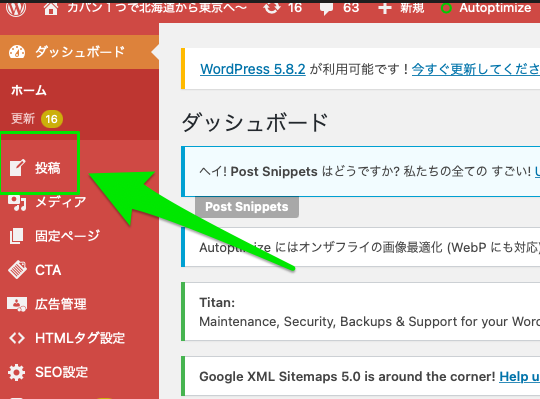
Task: Click the メディア media icon
Action: coord(17,202)
